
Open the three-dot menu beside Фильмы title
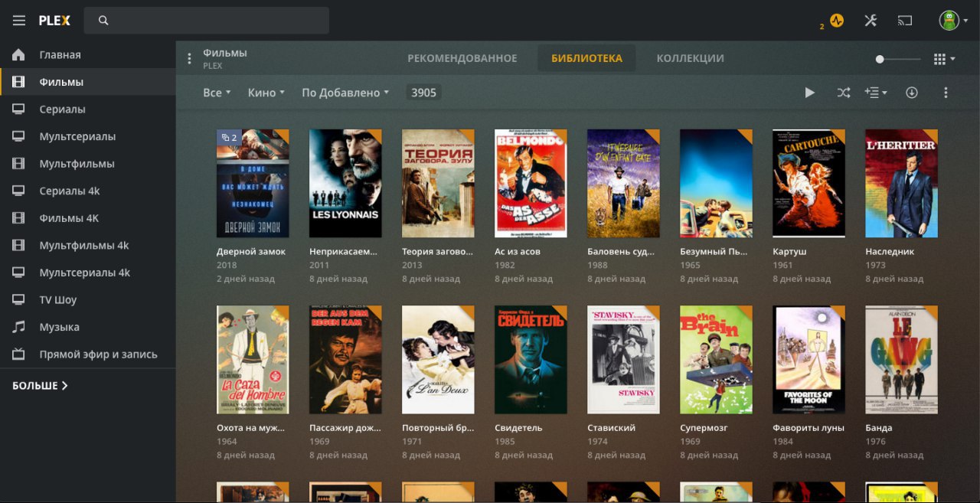(189, 59)
